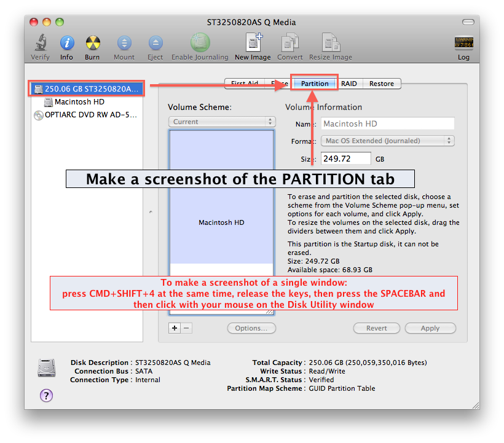Click the sidebar splitter handle dot
This screenshot has height=443, width=504.
point(151,212)
